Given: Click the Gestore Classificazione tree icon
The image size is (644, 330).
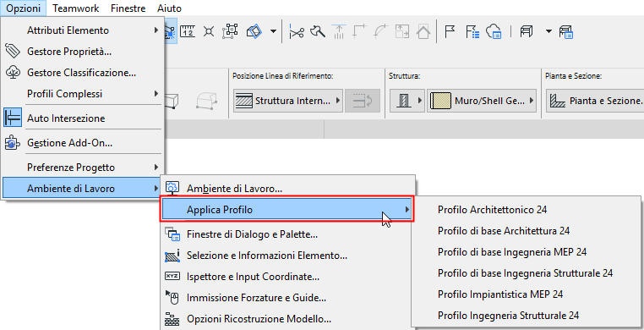Looking at the screenshot, I should point(13,73).
